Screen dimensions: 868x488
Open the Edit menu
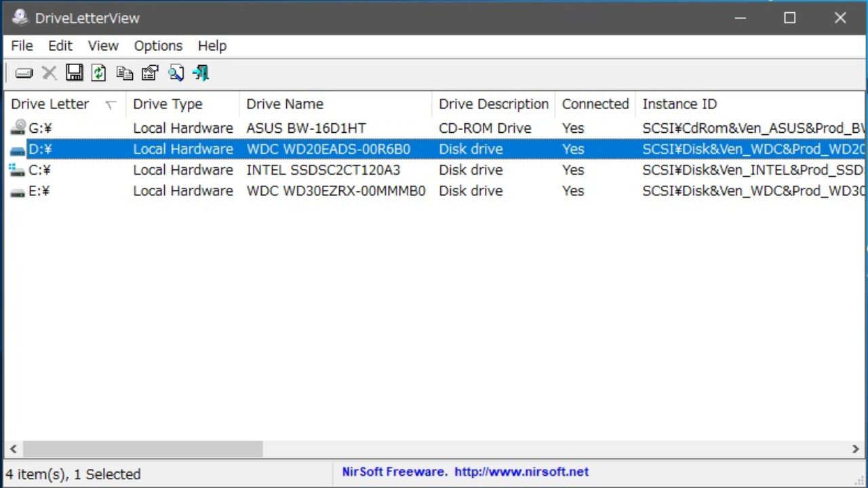click(x=60, y=46)
